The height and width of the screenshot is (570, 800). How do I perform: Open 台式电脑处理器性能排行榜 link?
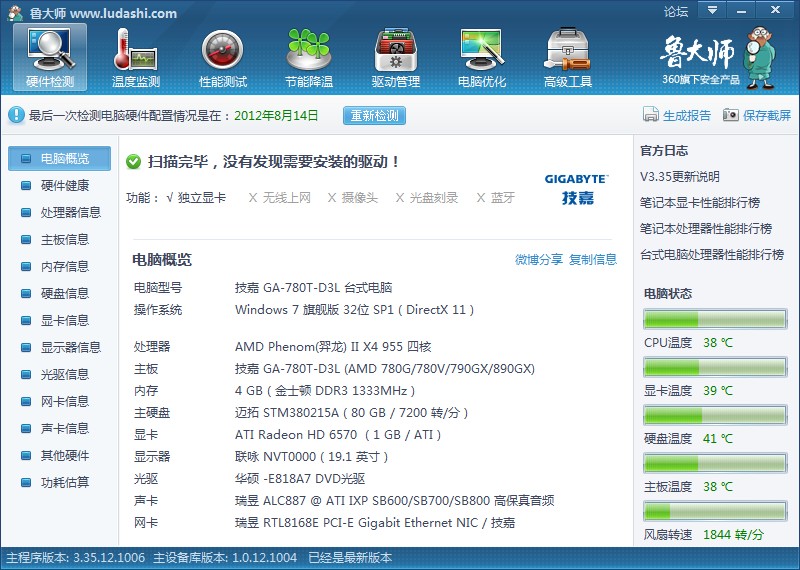click(712, 255)
